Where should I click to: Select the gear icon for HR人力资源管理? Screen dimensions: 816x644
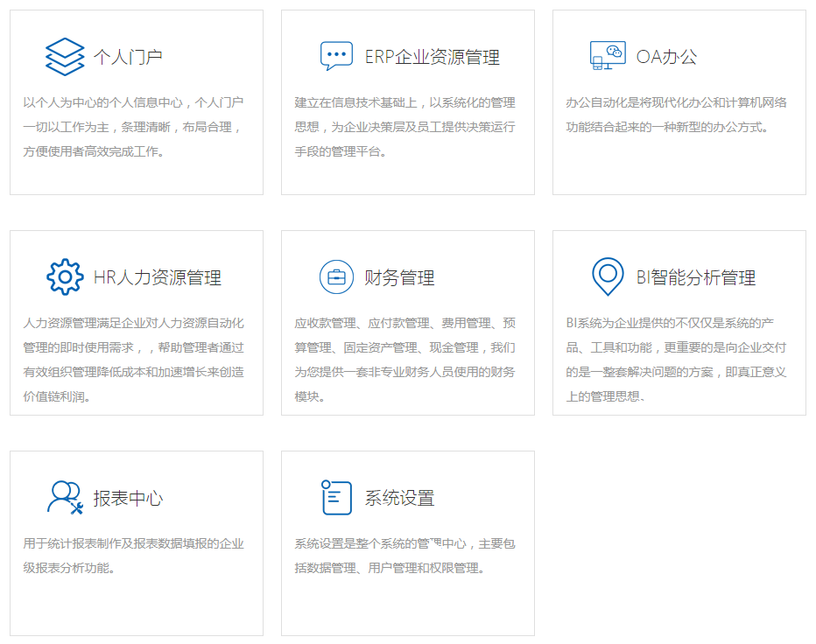pyautogui.click(x=65, y=277)
